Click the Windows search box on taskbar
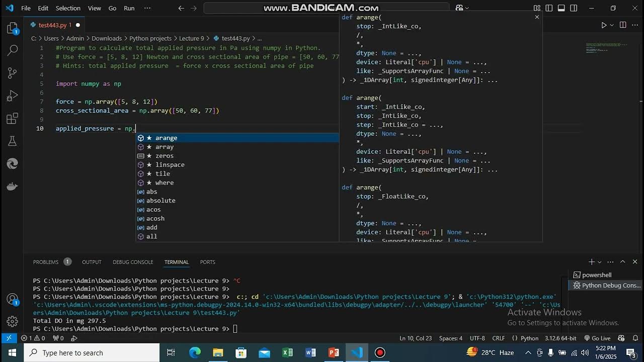 tap(91, 353)
